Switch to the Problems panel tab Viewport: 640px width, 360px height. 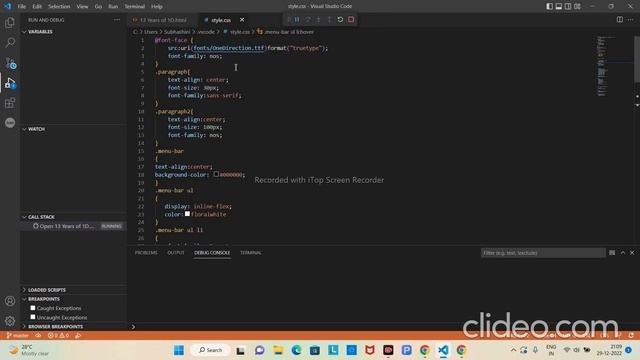[x=146, y=253]
